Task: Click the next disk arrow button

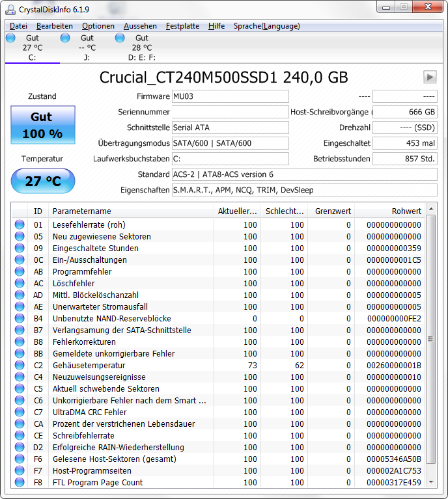Action: (x=430, y=77)
